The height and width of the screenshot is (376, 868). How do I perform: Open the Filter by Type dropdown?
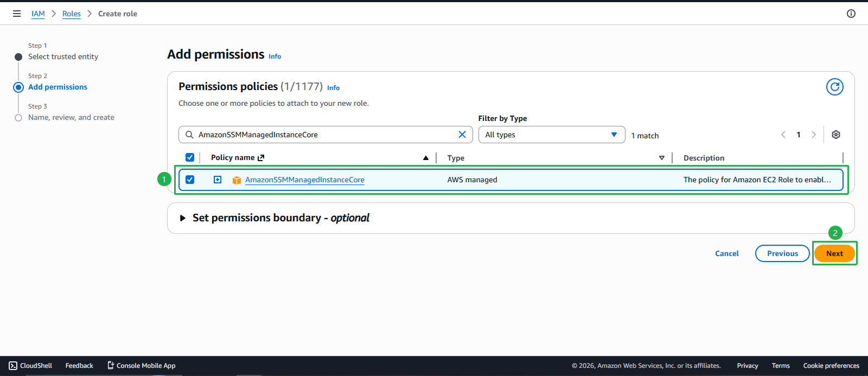click(552, 135)
